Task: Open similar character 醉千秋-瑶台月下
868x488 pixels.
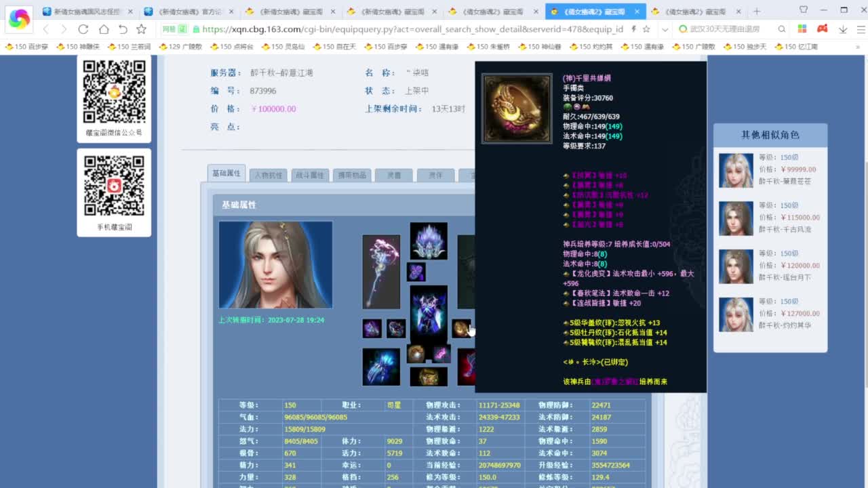Action: (x=785, y=278)
